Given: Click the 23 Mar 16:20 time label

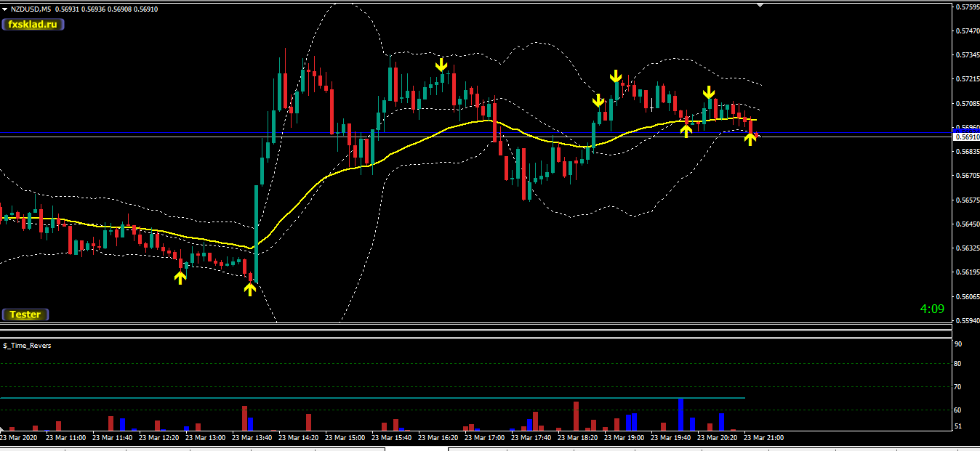Looking at the screenshot, I should coord(438,438).
